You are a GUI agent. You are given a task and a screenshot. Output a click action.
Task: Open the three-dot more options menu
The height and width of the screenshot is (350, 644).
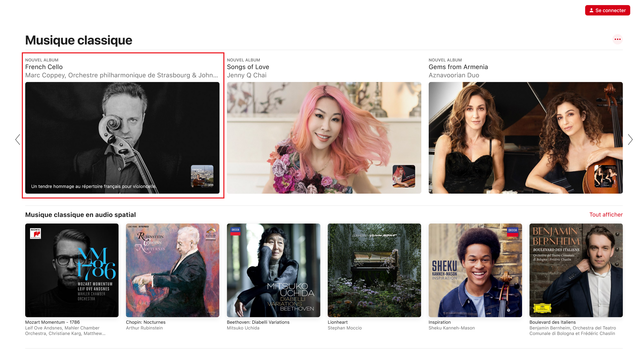[x=617, y=39]
